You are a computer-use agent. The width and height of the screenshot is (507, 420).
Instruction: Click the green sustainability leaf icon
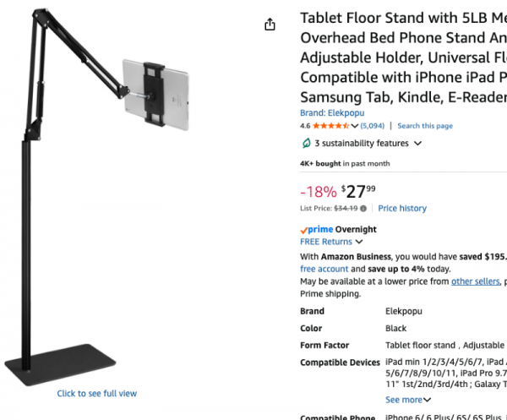[306, 144]
